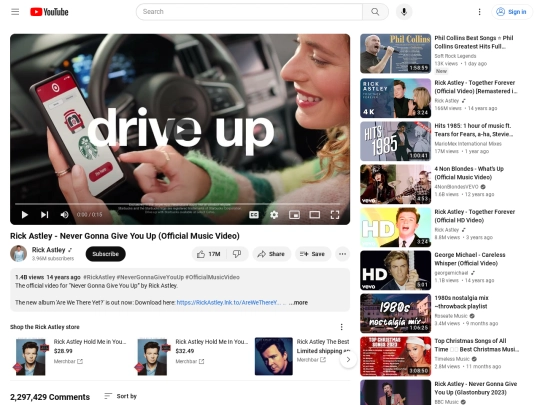Open Hits 1985 mix thumbnail

[x=395, y=141]
